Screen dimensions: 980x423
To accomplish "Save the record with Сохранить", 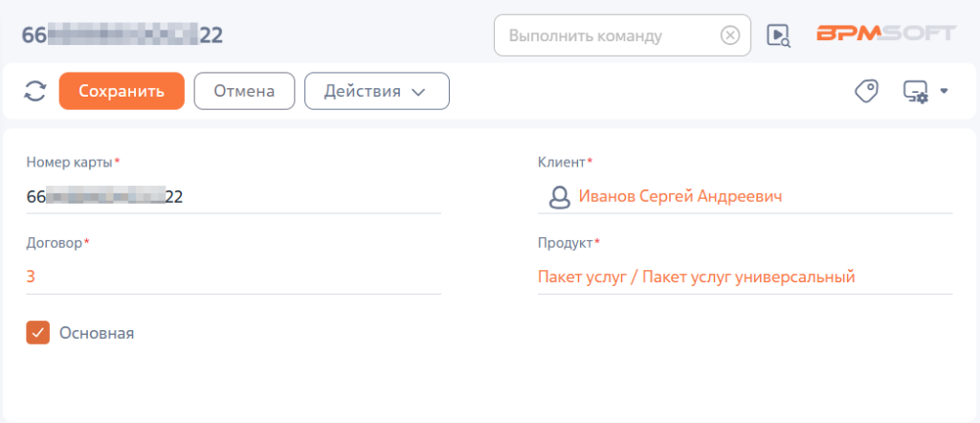I will coord(122,91).
